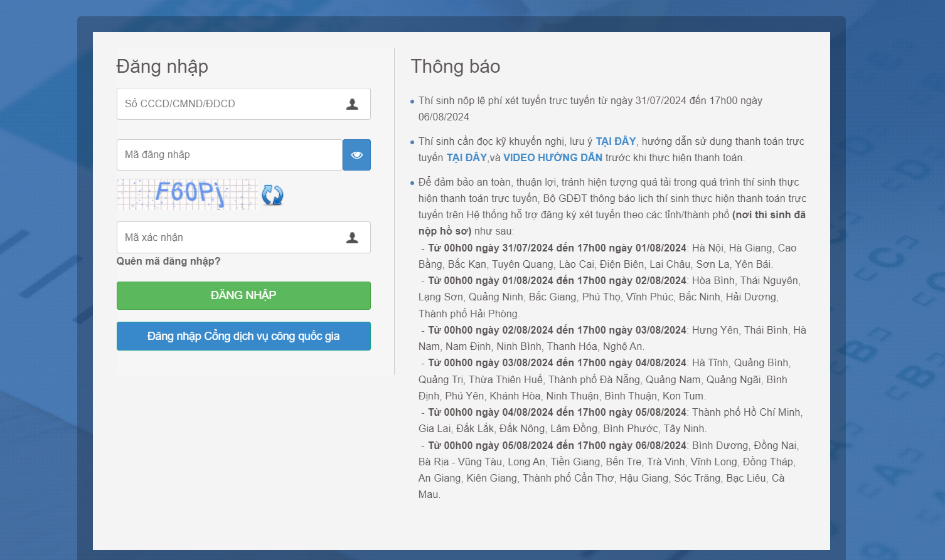Click the green ĐĂNG NHẬP button
The image size is (945, 560).
click(243, 295)
